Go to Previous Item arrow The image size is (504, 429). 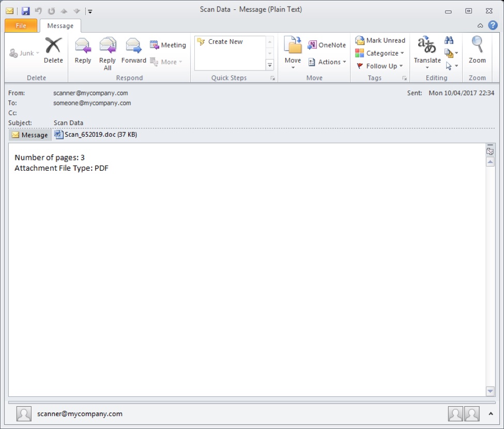click(64, 11)
